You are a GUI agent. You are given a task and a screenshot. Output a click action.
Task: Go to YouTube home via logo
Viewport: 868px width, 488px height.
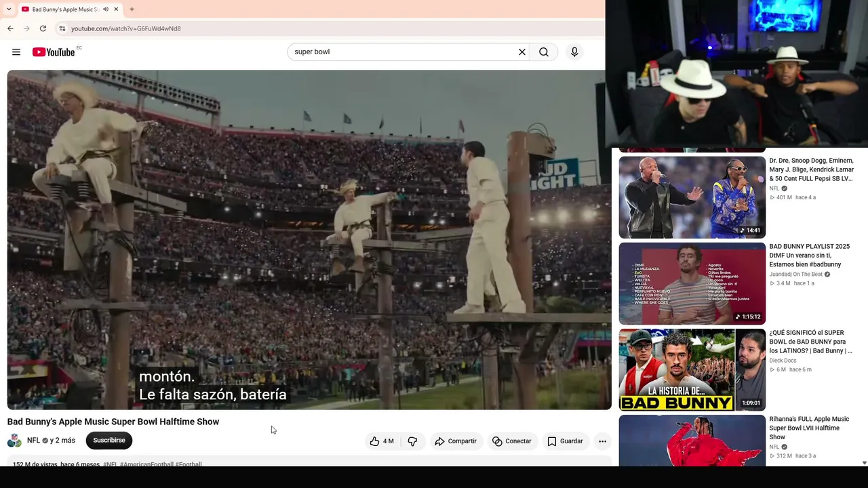pos(54,52)
